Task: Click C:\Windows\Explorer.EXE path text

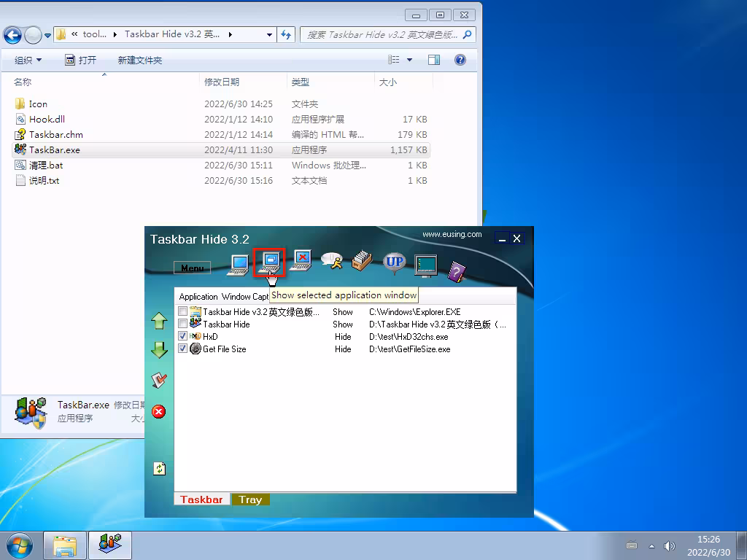Action: click(415, 312)
